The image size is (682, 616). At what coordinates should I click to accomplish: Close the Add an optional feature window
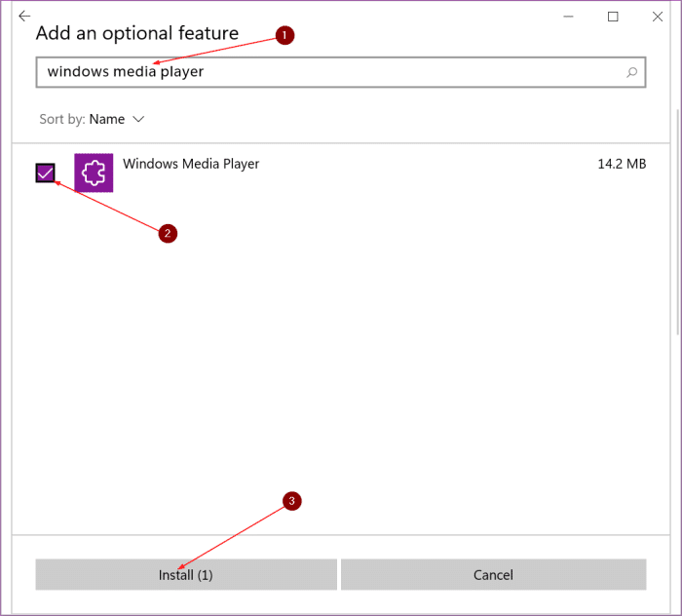click(x=658, y=17)
